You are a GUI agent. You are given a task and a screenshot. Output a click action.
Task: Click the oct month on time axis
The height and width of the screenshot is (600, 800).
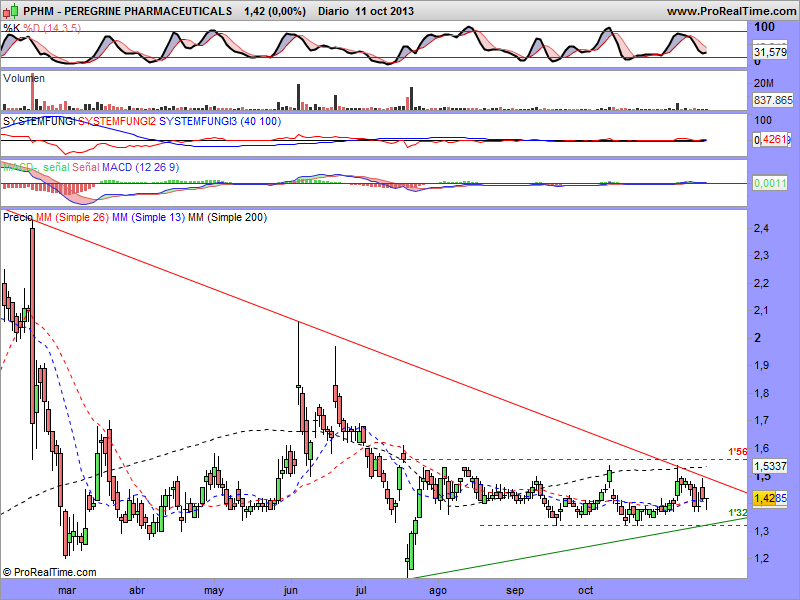click(585, 590)
